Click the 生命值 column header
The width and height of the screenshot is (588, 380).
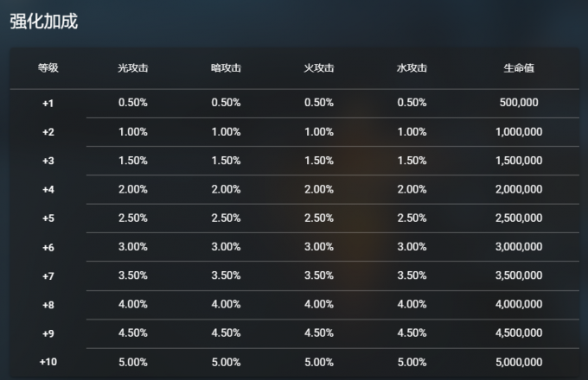tap(519, 68)
